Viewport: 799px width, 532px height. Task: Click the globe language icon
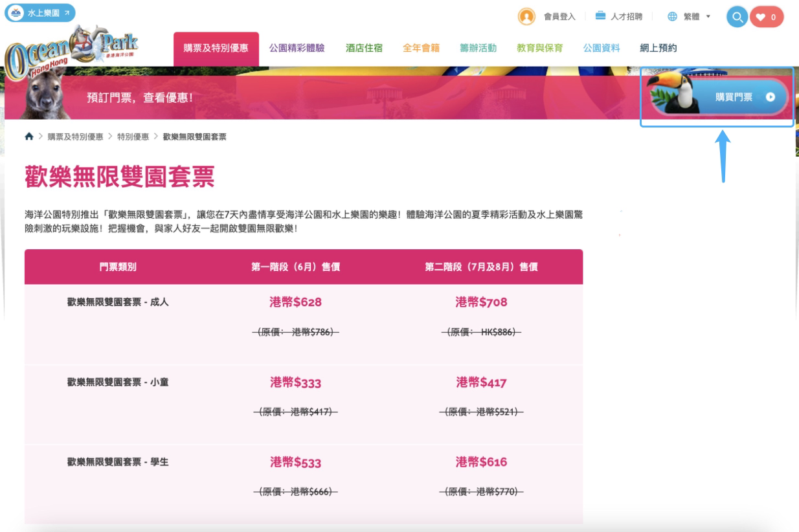pyautogui.click(x=671, y=16)
